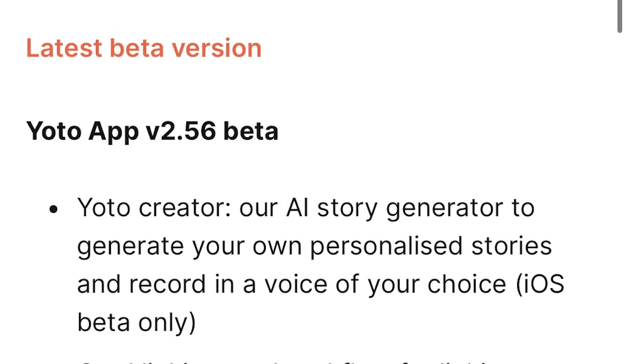The image size is (627, 364).
Task: Click the bullet point marker before Yoto creator
Action: (54, 209)
